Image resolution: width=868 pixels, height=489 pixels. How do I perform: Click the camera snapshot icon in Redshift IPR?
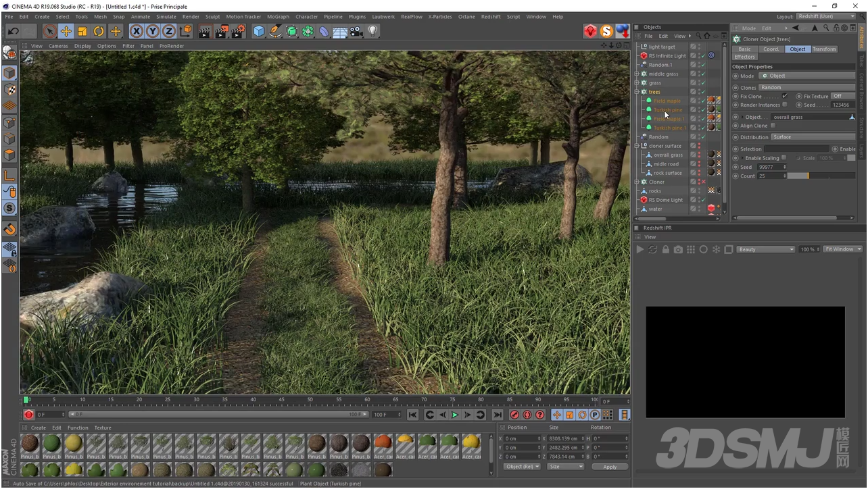click(x=678, y=249)
